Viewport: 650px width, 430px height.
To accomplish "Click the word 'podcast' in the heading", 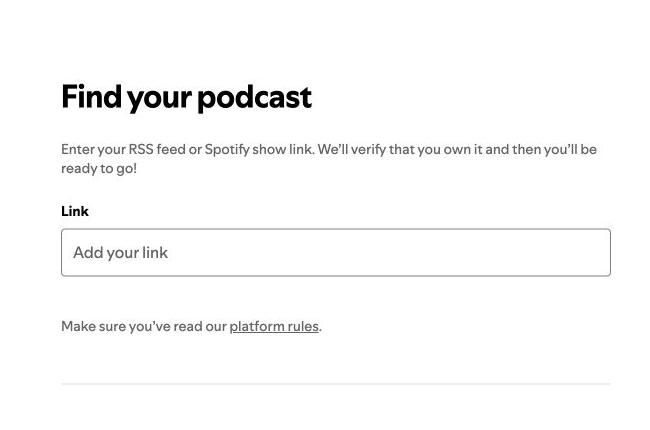I will [x=255, y=99].
